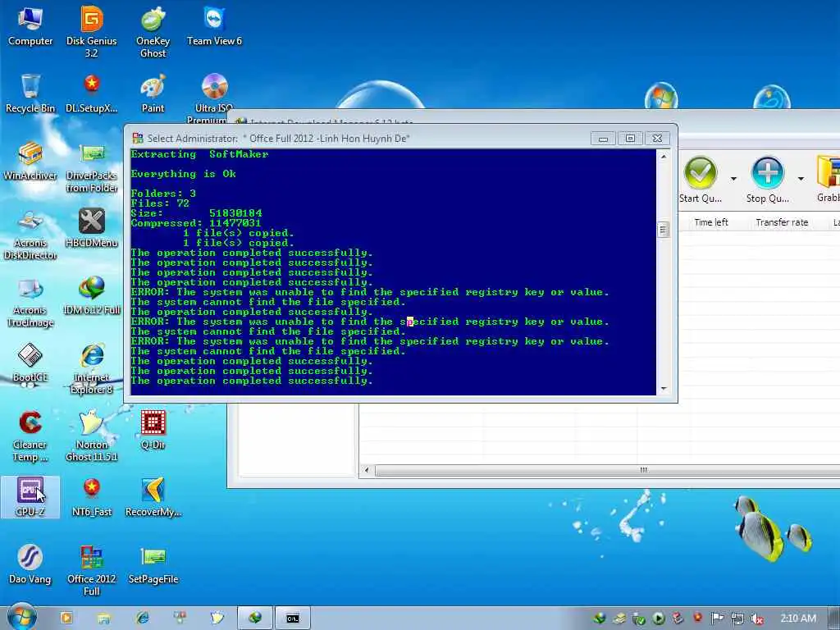Open WinArchiver desktop icon
The height and width of the screenshot is (630, 840).
point(30,161)
